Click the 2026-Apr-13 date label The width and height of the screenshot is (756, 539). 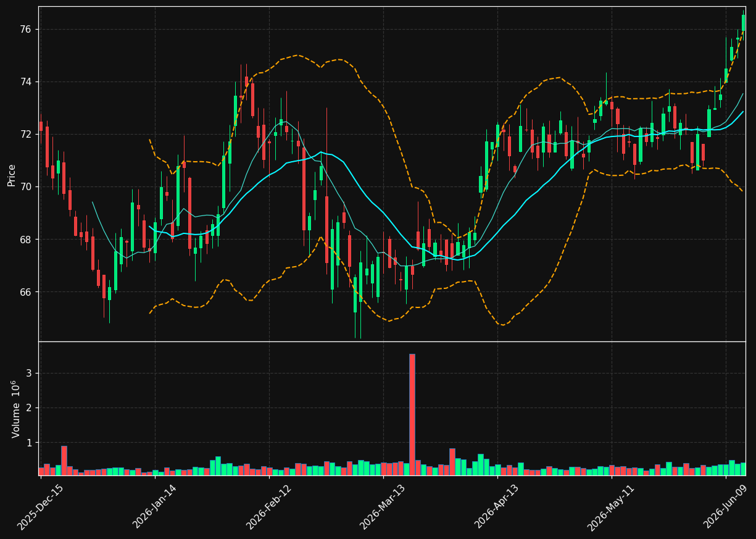[497, 507]
